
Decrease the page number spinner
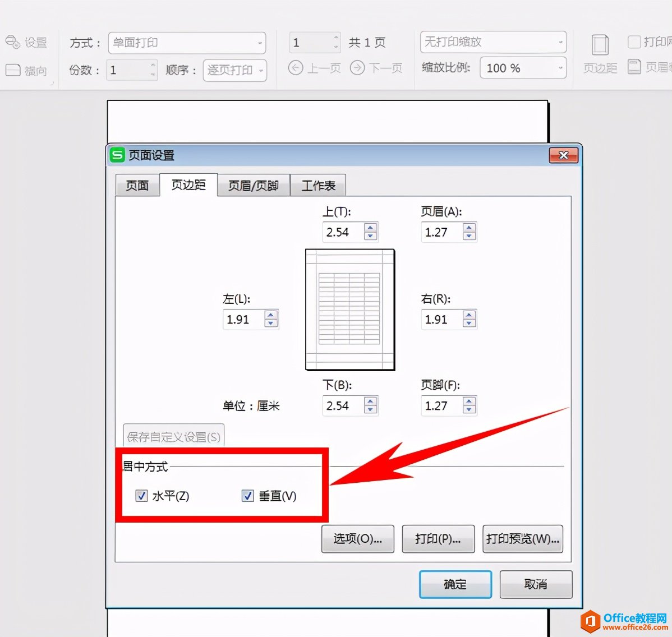(x=336, y=47)
